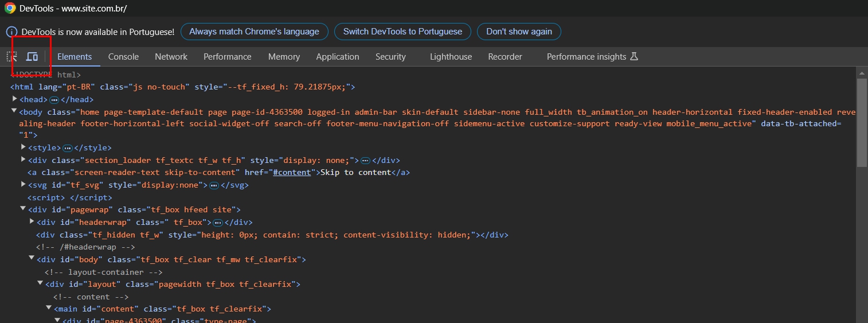The width and height of the screenshot is (868, 323).
Task: Select the content comment line
Action: click(x=91, y=297)
